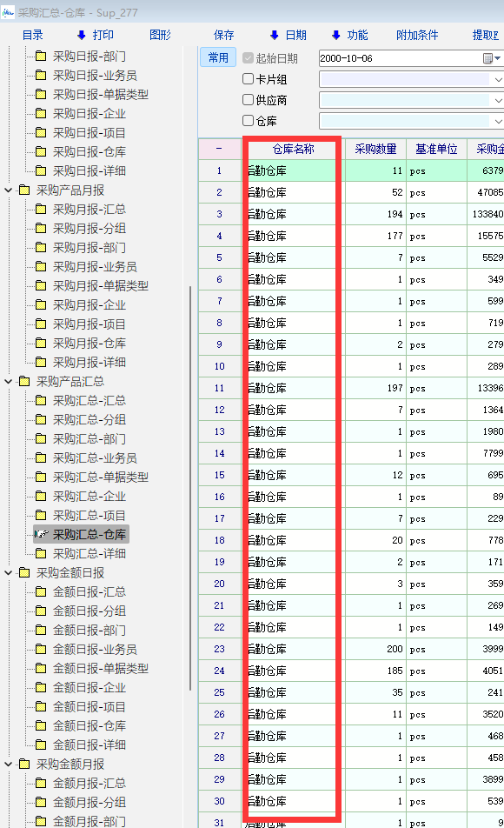This screenshot has width=504, height=828.
Task: Open calendar picker icon in date field
Action: tap(488, 58)
